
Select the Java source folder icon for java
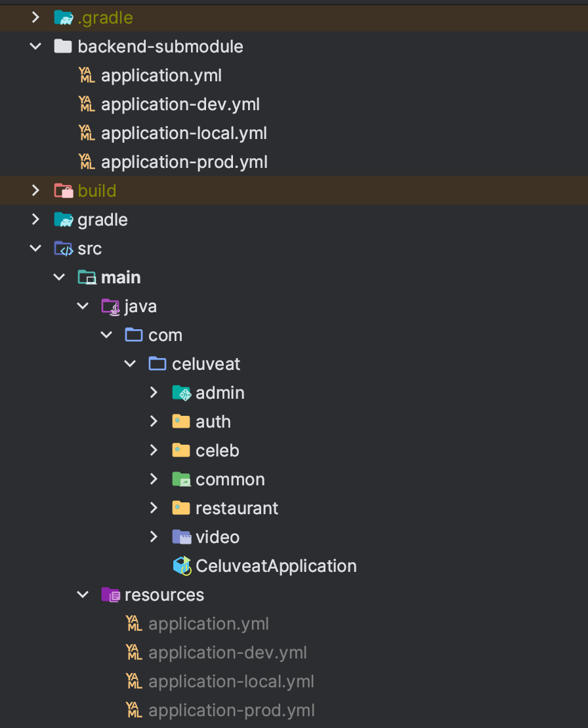point(110,306)
